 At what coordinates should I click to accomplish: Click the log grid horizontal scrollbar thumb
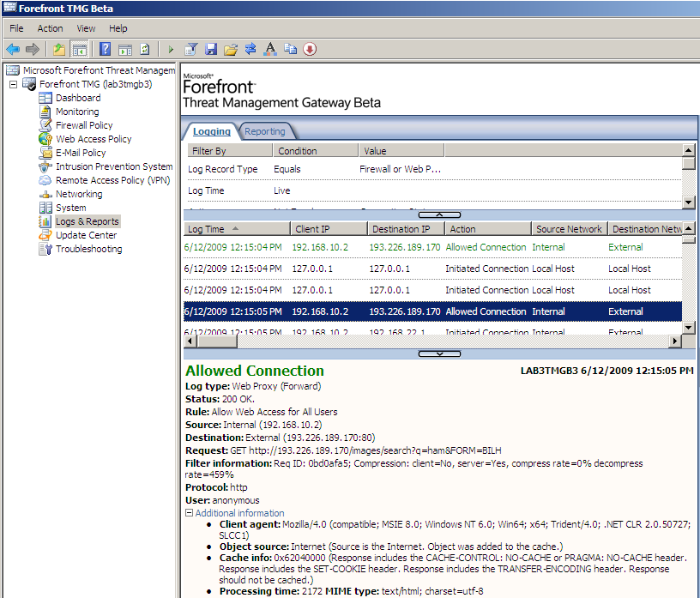(x=217, y=341)
